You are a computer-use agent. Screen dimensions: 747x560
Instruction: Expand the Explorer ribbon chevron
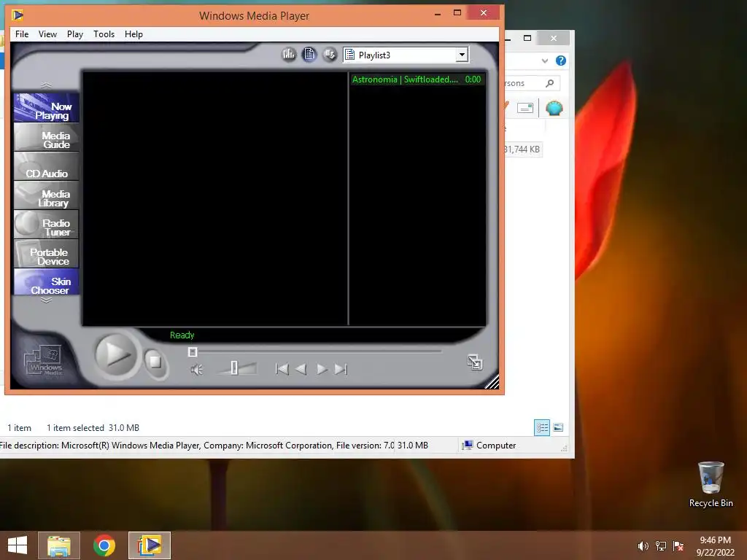tap(544, 61)
